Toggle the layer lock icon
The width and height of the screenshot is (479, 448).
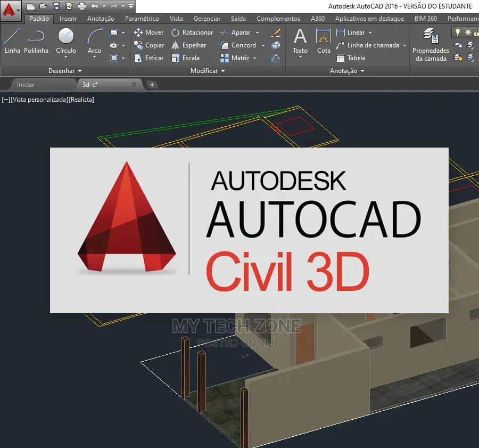pos(477,33)
